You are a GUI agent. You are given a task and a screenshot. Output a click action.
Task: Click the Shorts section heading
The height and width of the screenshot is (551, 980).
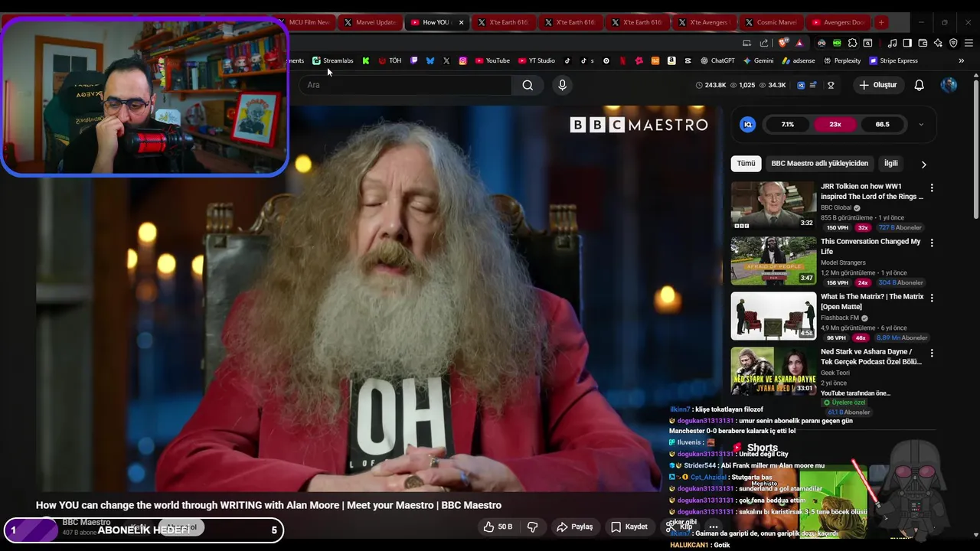[762, 448]
